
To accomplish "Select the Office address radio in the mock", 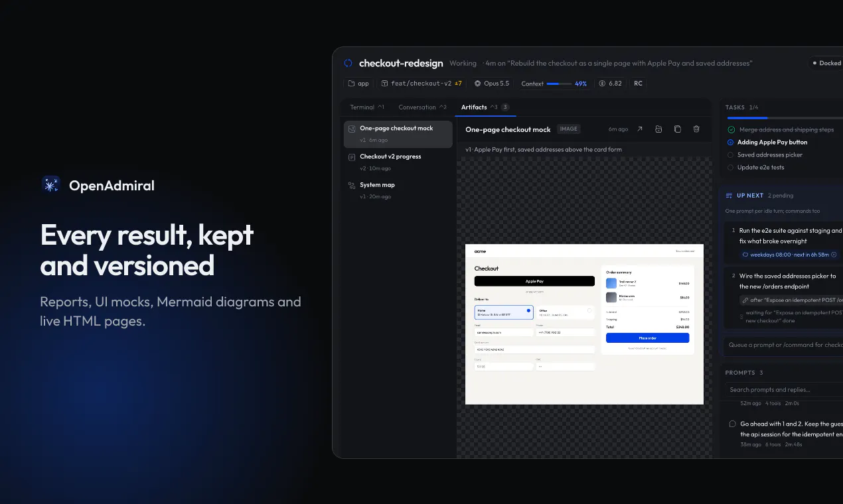I will (589, 310).
